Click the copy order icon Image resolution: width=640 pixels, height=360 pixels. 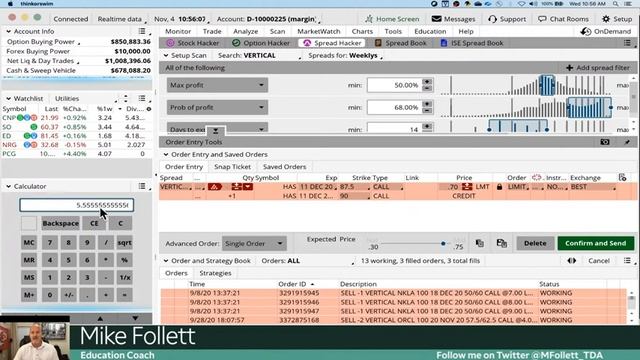[480, 243]
